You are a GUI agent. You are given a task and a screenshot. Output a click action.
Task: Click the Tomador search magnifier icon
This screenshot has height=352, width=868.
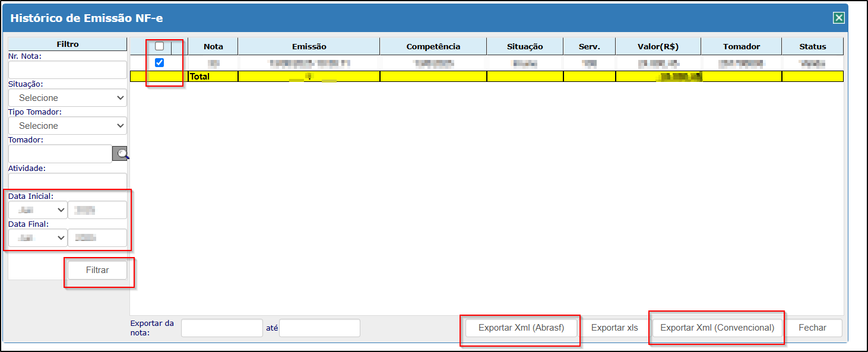tap(121, 154)
